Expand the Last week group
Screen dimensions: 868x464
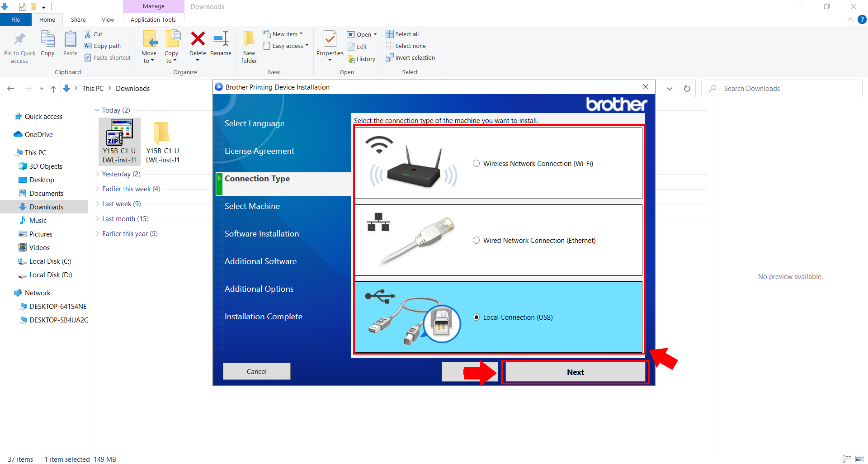tap(97, 204)
